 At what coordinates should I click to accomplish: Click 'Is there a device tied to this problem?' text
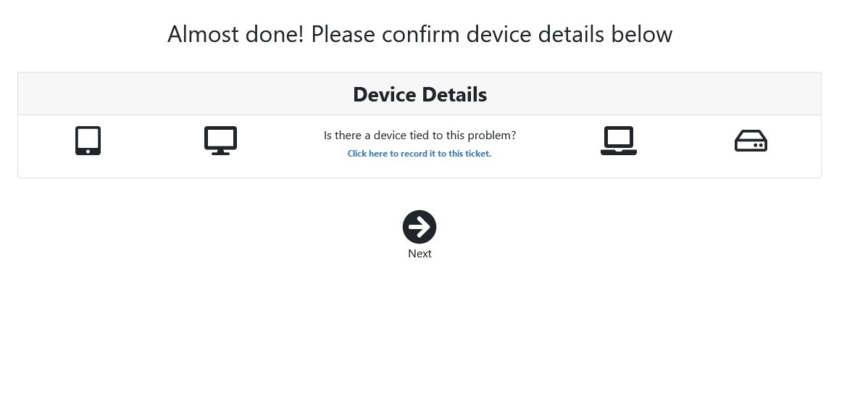420,135
